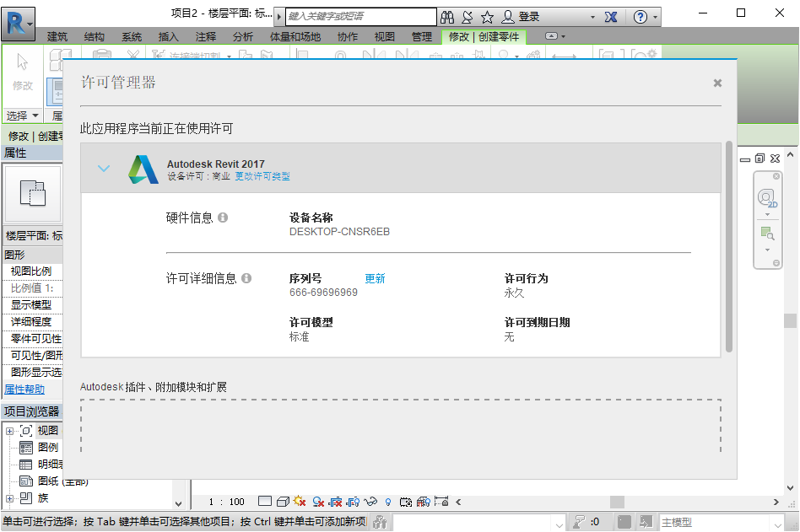Viewport: 800px width, 532px height.
Task: Click the horizontal scrollbar thumb in view
Action: [x=618, y=502]
